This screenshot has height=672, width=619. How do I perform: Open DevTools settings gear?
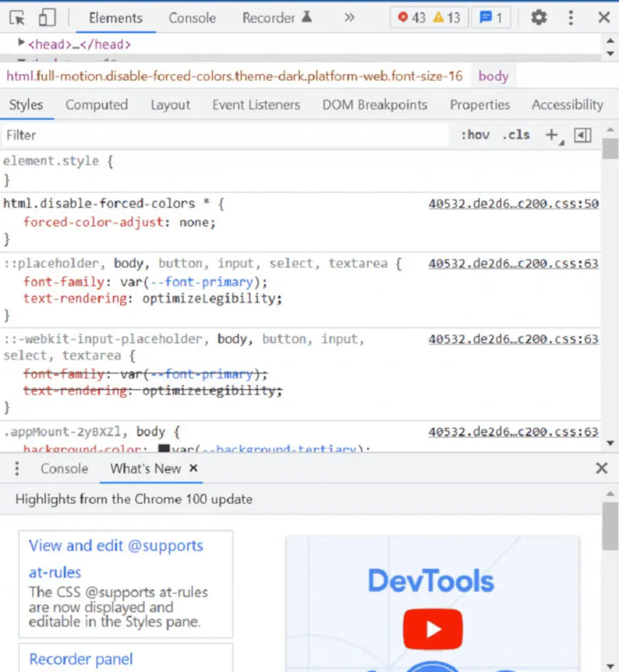click(x=539, y=18)
